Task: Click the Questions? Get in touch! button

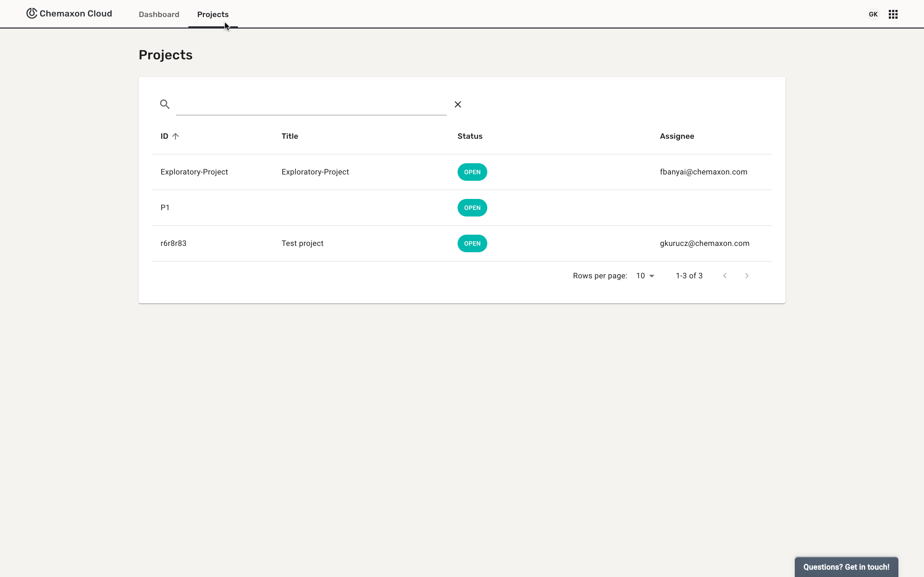Action: click(846, 567)
